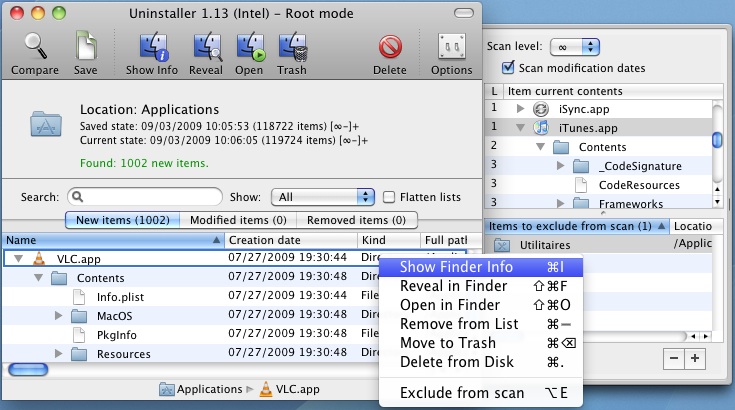Click the minus button under the exclude list
Screen dimensions: 735x410
click(x=674, y=359)
